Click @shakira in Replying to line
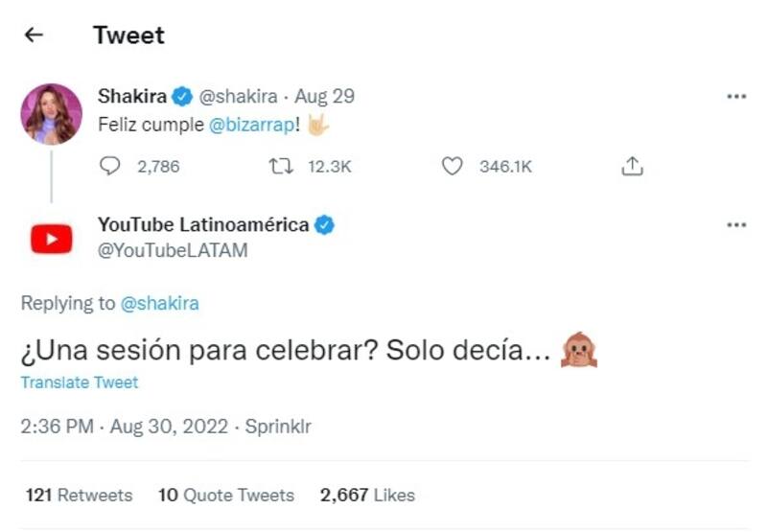Screen dimensions: 767x532 (x=159, y=304)
